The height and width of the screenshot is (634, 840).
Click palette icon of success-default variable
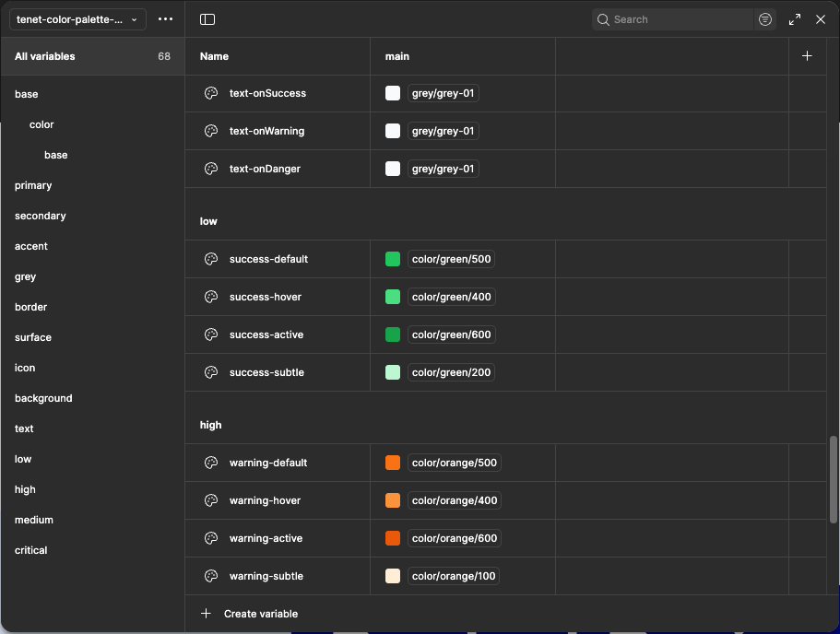tap(211, 259)
